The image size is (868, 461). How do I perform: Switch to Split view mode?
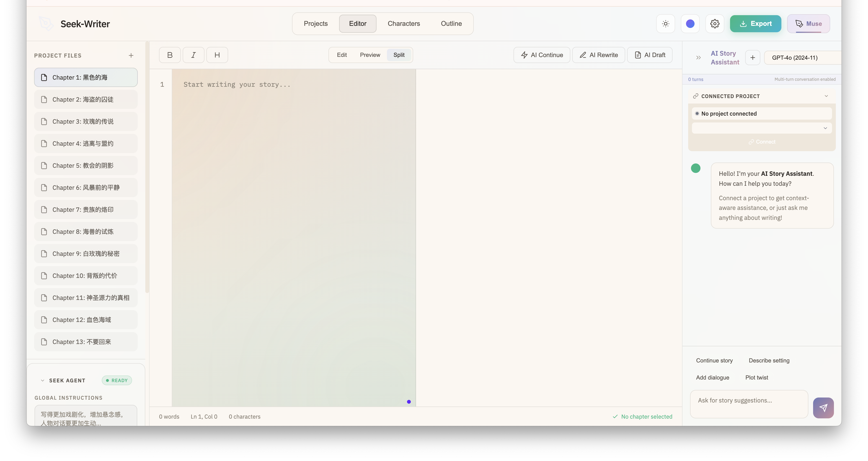(x=399, y=55)
